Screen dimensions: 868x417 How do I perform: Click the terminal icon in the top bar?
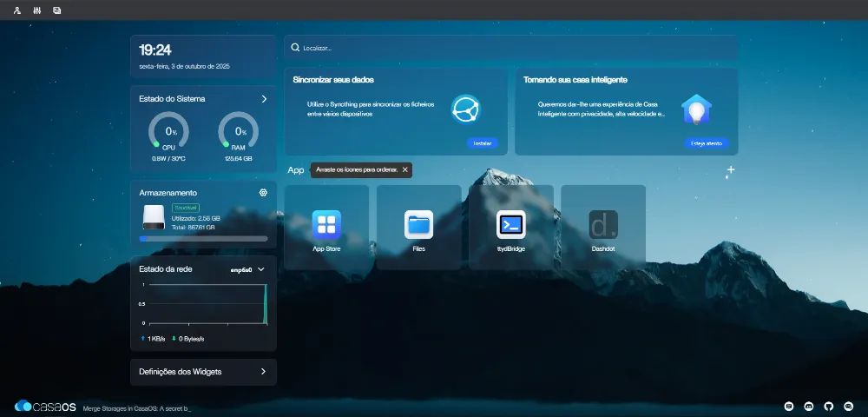[x=57, y=10]
